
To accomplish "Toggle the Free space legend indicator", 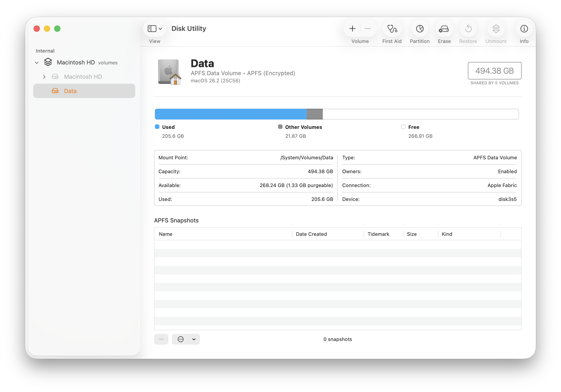I will pos(403,127).
